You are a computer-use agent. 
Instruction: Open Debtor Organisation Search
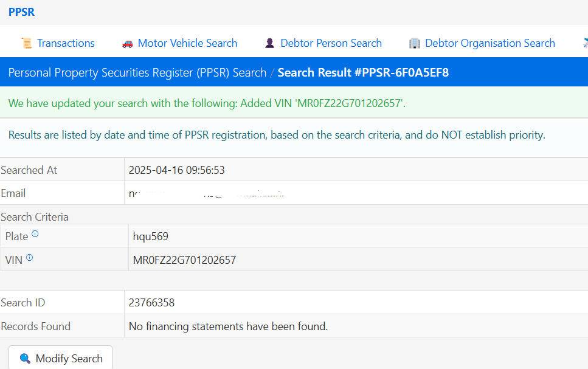click(x=489, y=43)
